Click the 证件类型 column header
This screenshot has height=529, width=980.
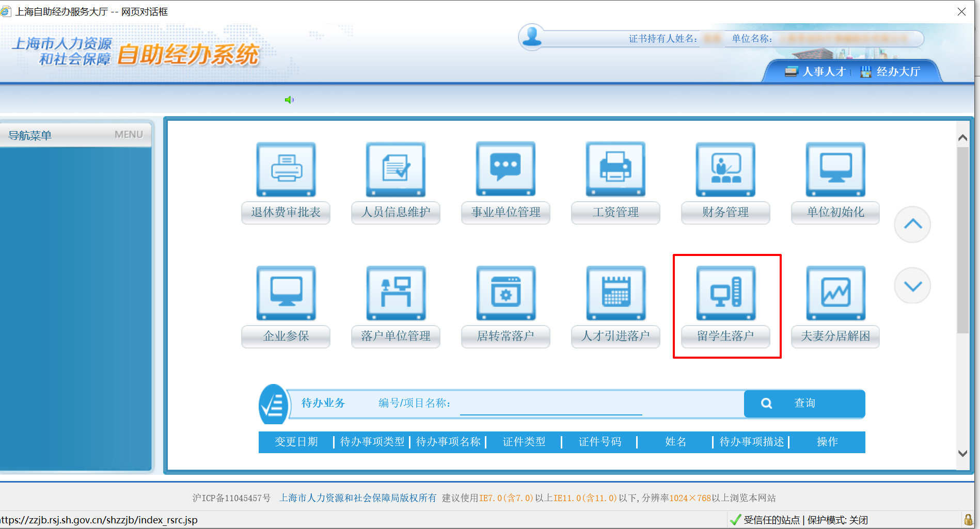click(x=524, y=442)
